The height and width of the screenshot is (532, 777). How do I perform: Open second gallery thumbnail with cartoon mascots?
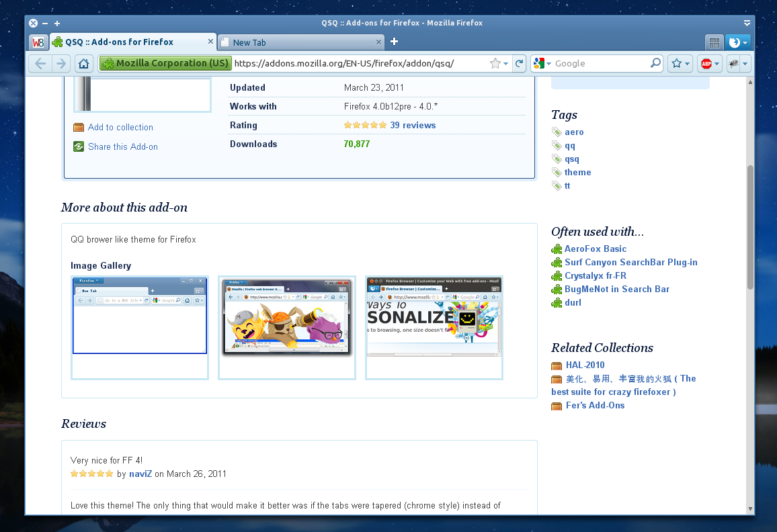click(x=287, y=327)
